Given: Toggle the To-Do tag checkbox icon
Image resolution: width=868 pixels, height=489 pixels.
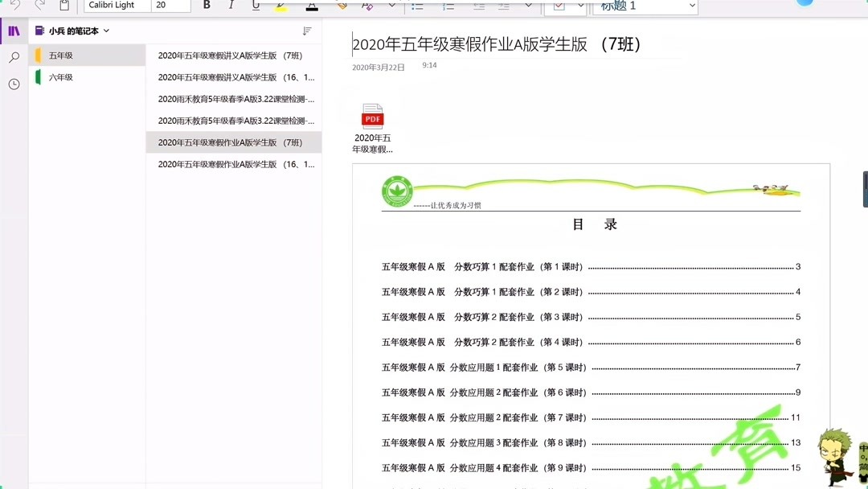Looking at the screenshot, I should tap(558, 6).
